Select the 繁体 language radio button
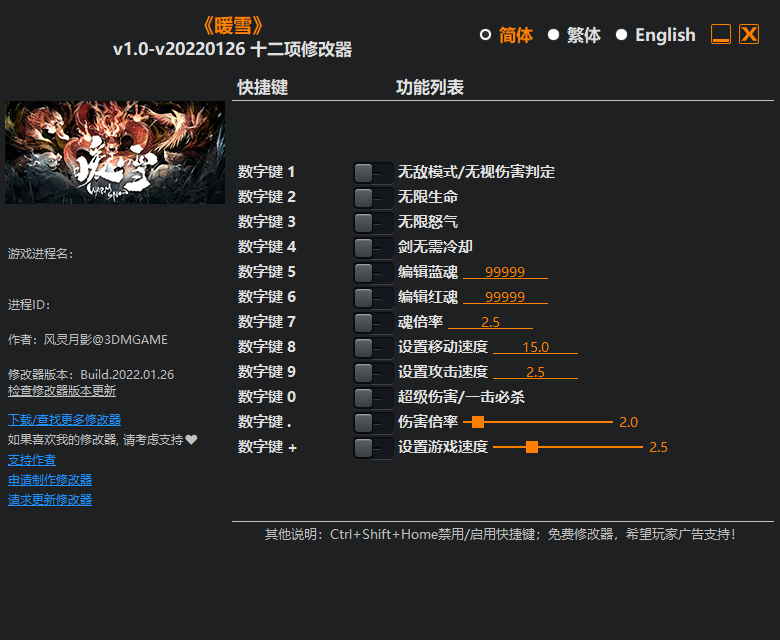The width and height of the screenshot is (780, 640). (553, 35)
